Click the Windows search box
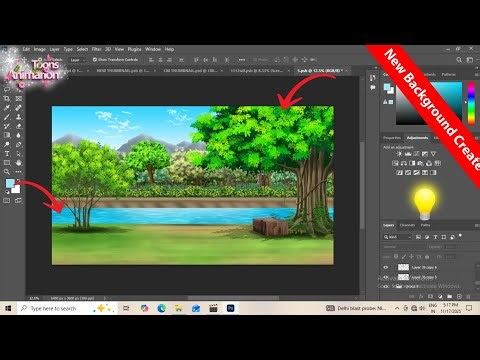The height and width of the screenshot is (360, 480). 67,308
